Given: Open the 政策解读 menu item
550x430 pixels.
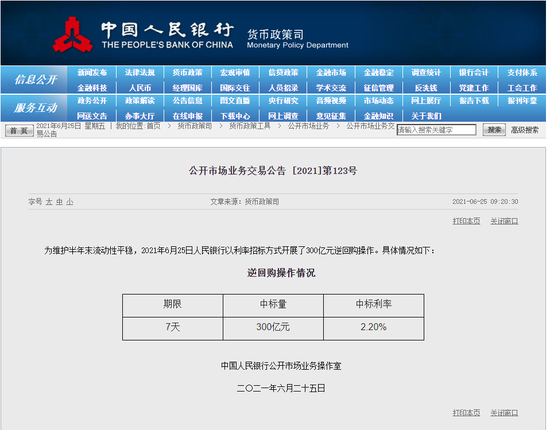Looking at the screenshot, I should (140, 101).
